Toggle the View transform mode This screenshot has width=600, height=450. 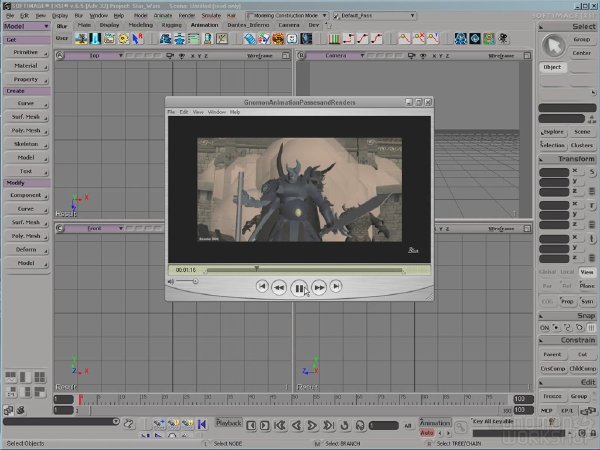587,272
